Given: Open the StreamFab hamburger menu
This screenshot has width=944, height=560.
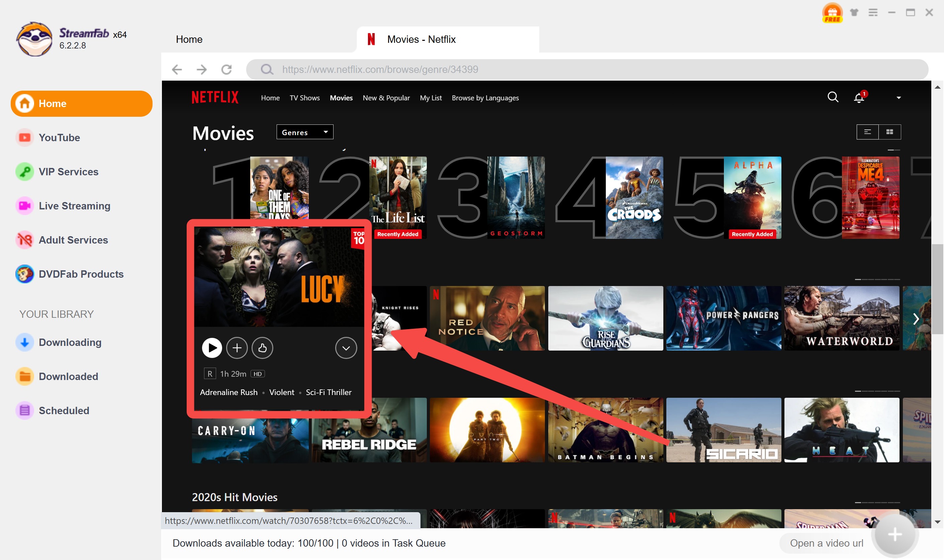Looking at the screenshot, I should pyautogui.click(x=873, y=12).
